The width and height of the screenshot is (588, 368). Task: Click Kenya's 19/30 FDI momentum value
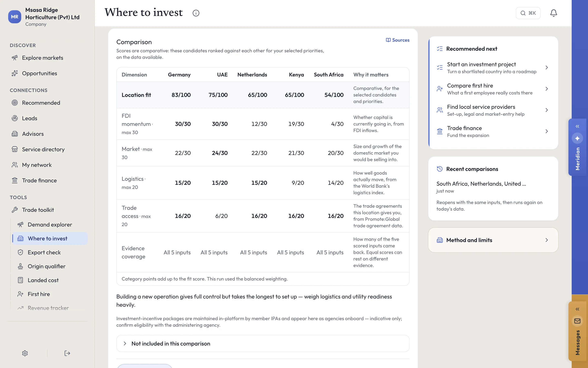click(x=296, y=124)
